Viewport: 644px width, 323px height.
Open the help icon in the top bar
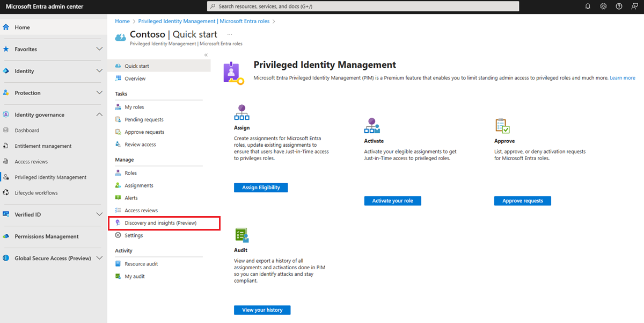click(618, 6)
